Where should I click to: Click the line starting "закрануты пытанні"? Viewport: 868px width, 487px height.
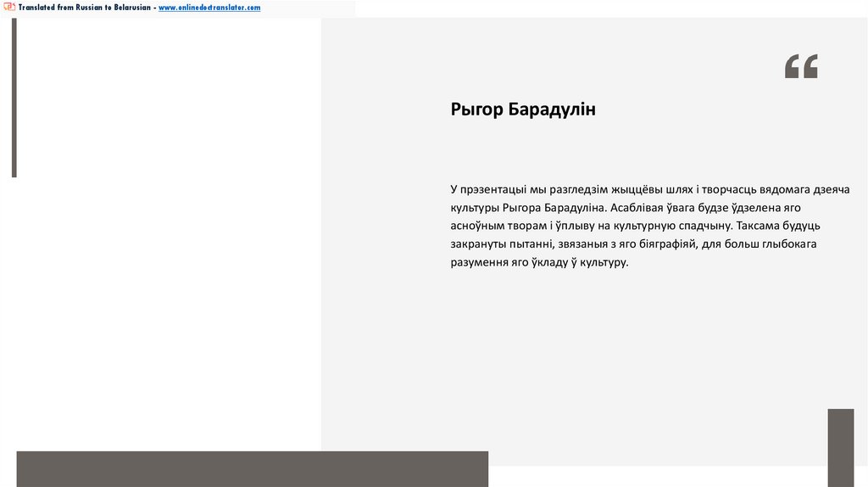(x=633, y=244)
